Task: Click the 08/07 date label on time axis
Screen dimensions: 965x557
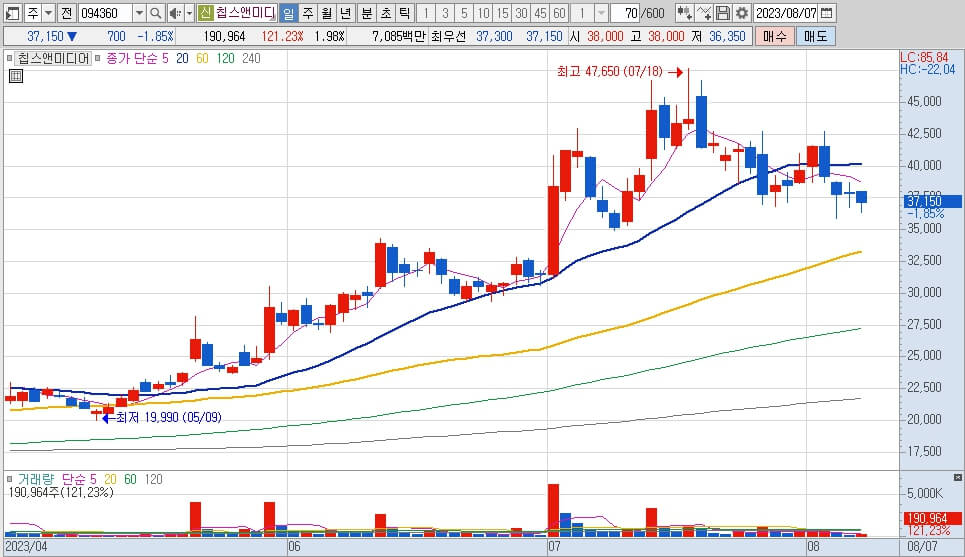Action: tap(922, 546)
